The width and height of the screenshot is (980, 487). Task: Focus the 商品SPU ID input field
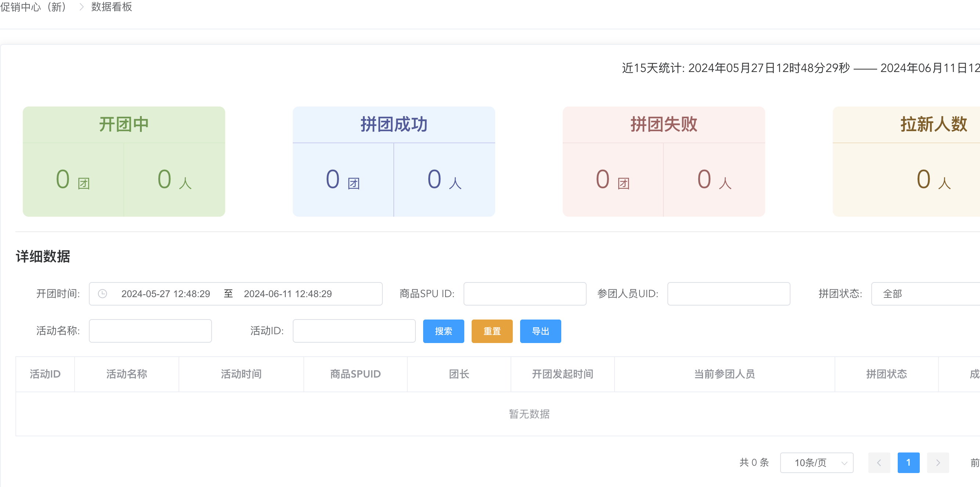(x=525, y=294)
